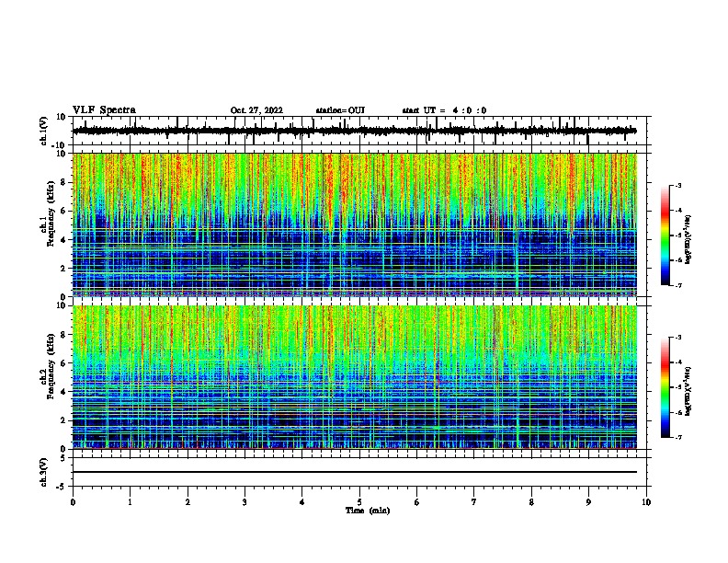Click the '-3' label on upper colorbar
728x563 pixels.
(677, 185)
